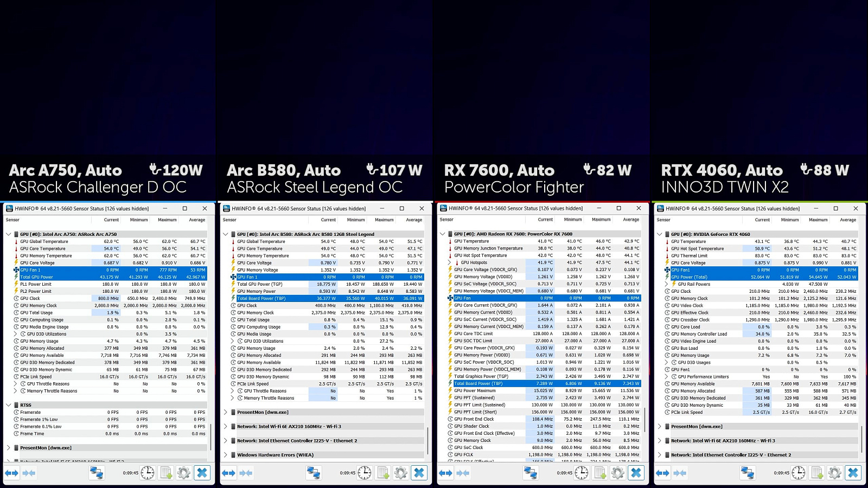Open settings gear in Arc B580 HWiNFO window
Image resolution: width=868 pixels, height=488 pixels.
pyautogui.click(x=401, y=473)
